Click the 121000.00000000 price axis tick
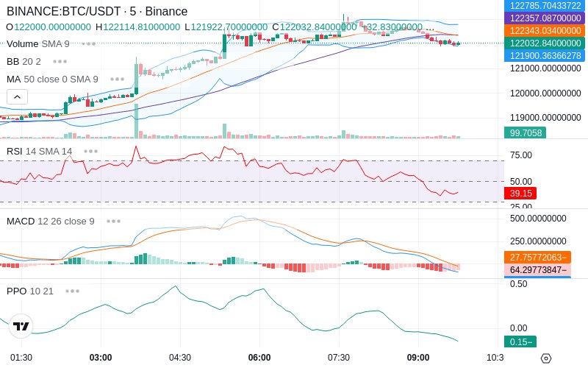The width and height of the screenshot is (588, 368). [x=545, y=68]
